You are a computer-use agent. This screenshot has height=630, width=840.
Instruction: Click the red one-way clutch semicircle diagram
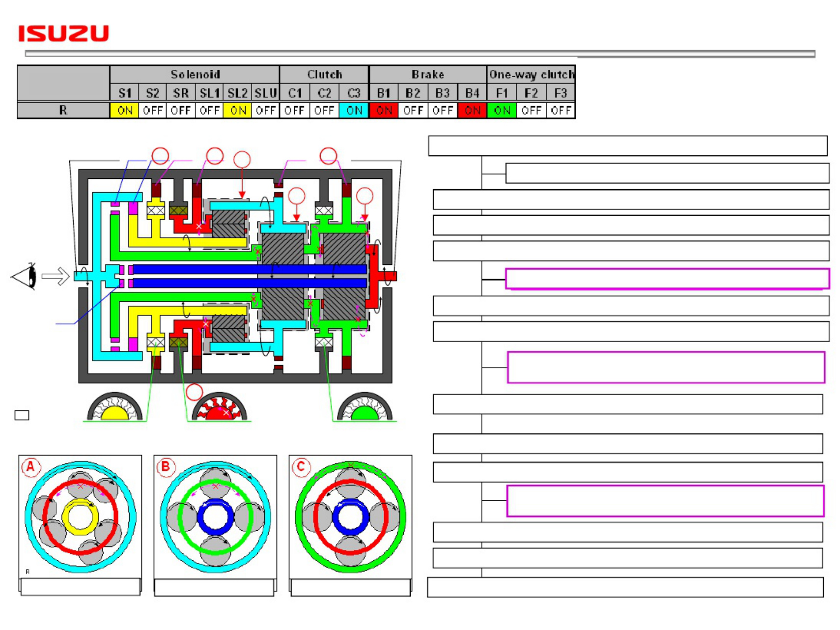(x=219, y=406)
